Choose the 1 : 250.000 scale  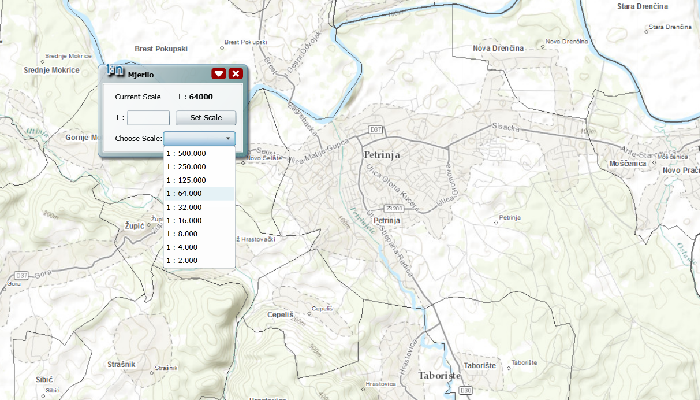(186, 166)
